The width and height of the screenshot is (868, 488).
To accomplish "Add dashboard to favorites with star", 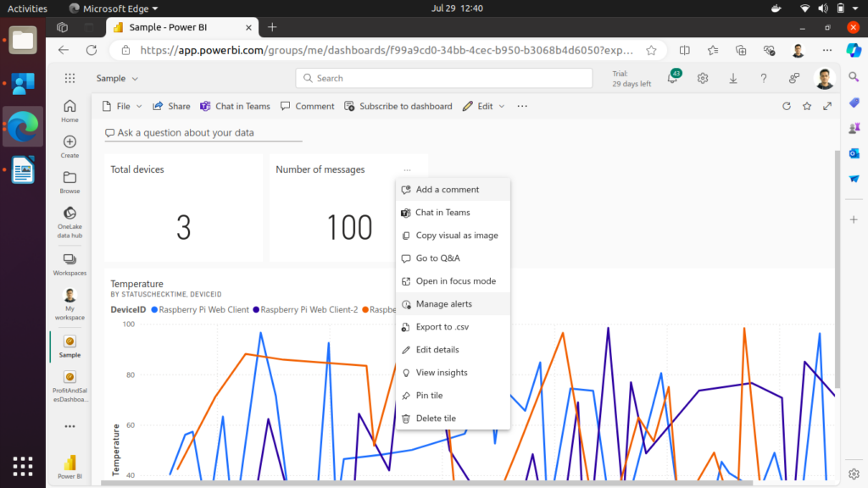I will (807, 107).
